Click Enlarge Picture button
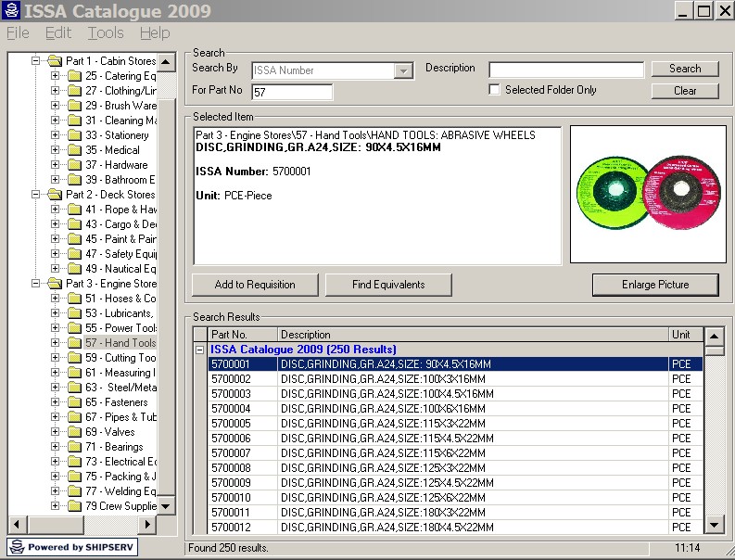 (x=655, y=285)
